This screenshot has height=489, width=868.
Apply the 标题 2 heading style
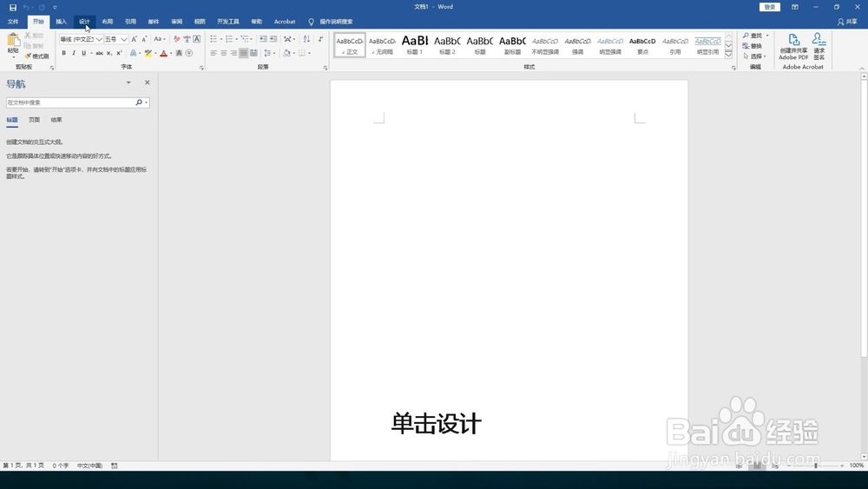pos(447,45)
